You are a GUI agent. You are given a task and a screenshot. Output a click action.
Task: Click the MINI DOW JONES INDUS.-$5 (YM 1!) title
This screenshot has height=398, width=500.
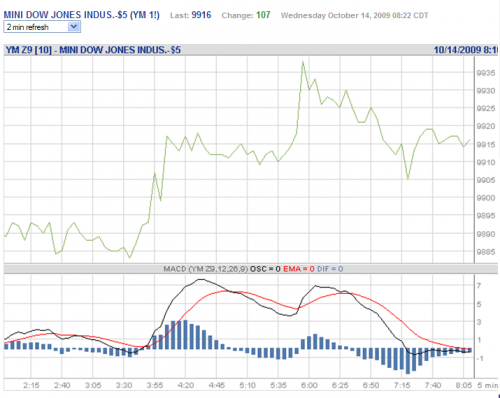tap(82, 15)
